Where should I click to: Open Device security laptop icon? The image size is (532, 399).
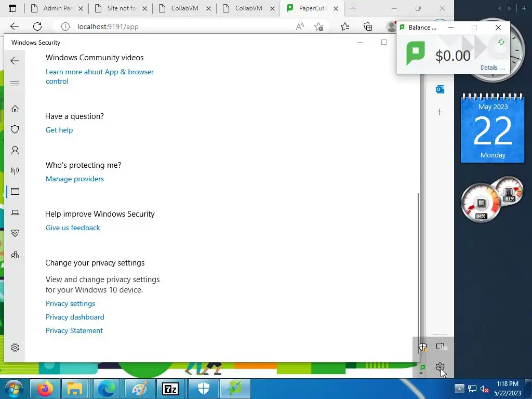[x=15, y=212]
